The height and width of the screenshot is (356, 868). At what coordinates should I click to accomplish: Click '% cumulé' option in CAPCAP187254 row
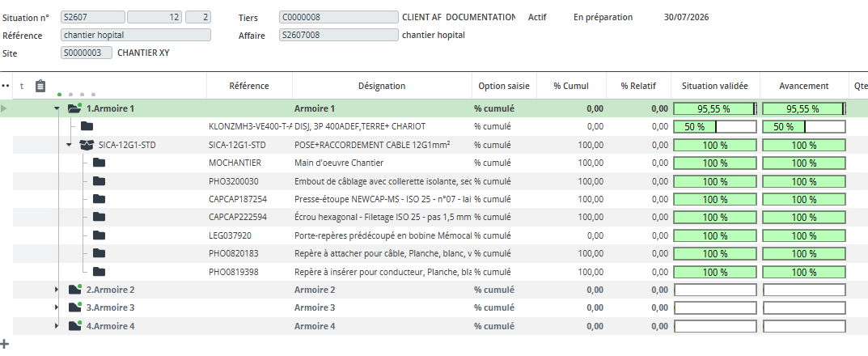(x=494, y=199)
